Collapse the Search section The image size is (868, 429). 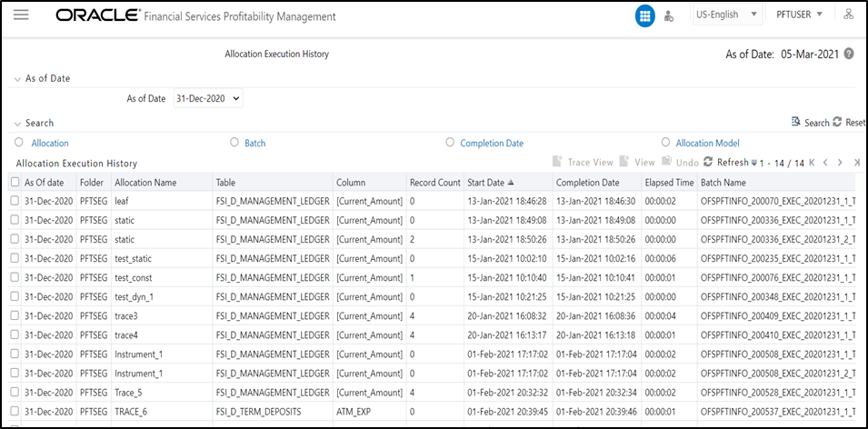click(x=17, y=124)
